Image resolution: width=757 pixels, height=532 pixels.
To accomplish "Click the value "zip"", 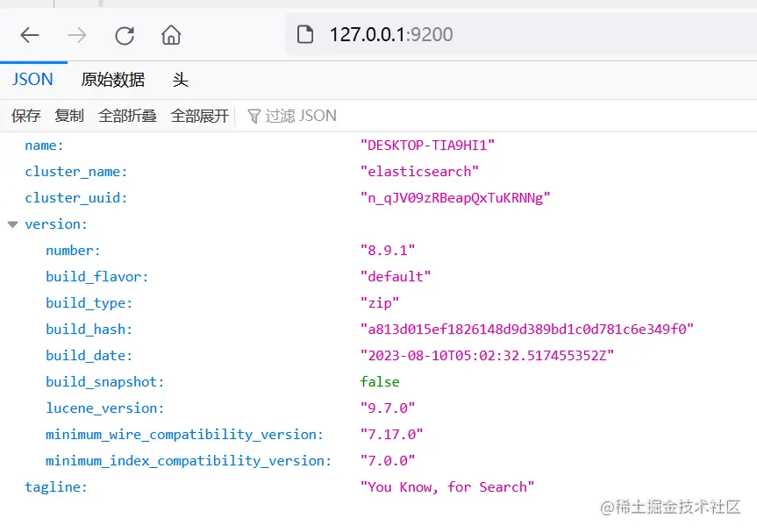I will pyautogui.click(x=380, y=303).
